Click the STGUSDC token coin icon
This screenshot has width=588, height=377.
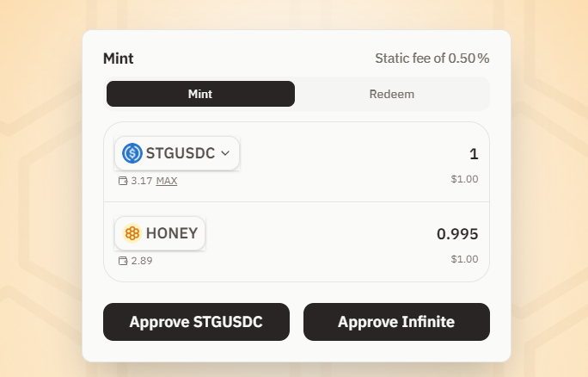click(x=132, y=153)
